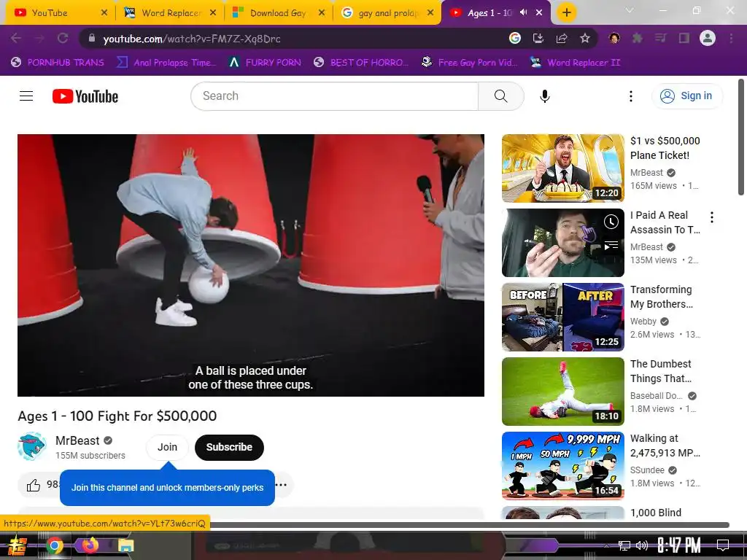
Task: Open options dots for I Paid A Real Assassin
Action: (712, 217)
